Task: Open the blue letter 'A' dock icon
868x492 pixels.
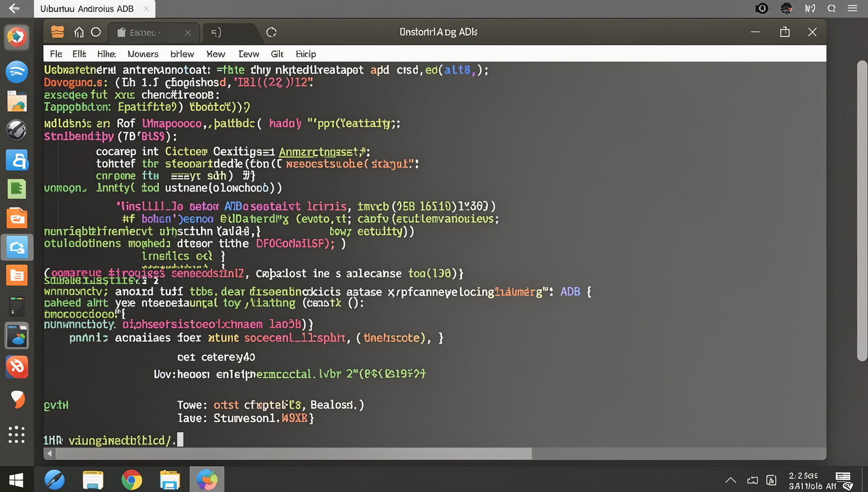Action: (17, 160)
